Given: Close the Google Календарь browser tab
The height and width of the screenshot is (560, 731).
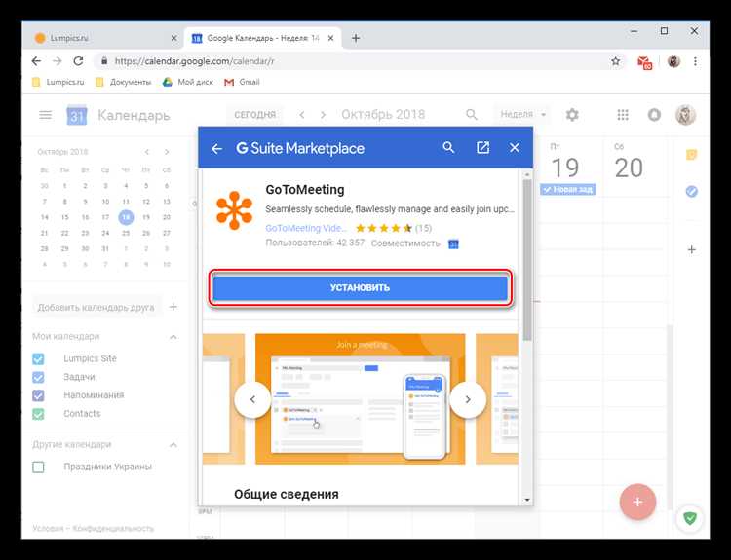Looking at the screenshot, I should [x=330, y=38].
